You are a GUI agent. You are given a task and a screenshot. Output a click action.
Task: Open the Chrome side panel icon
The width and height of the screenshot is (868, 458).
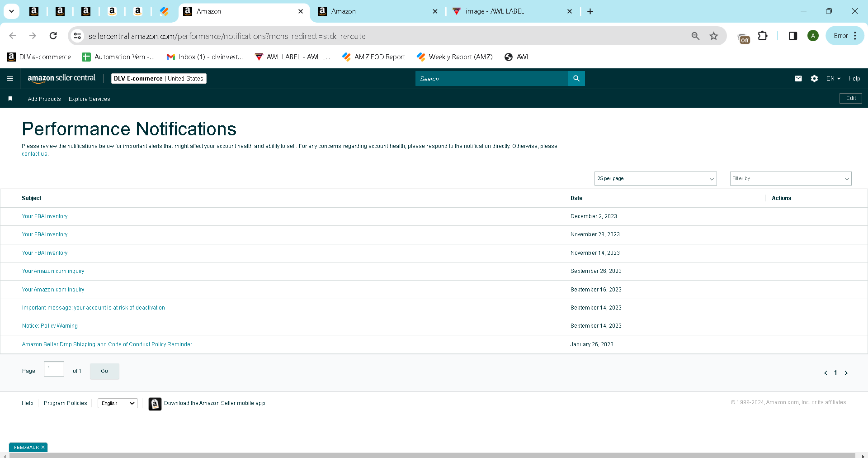[793, 36]
